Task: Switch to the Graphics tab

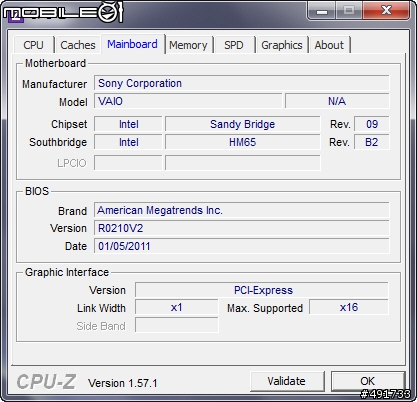Action: (x=282, y=45)
